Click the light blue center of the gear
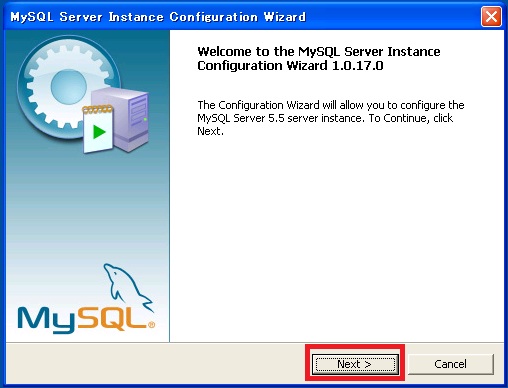 coord(69,86)
